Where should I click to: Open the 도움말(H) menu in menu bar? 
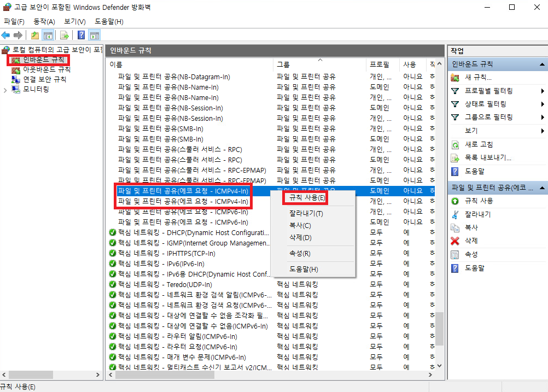[109, 22]
